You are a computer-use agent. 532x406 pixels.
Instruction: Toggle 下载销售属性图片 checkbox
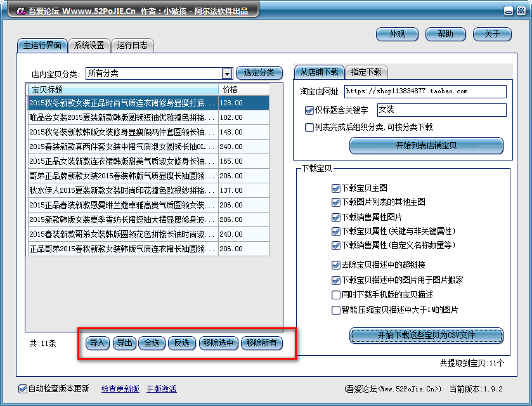(335, 217)
